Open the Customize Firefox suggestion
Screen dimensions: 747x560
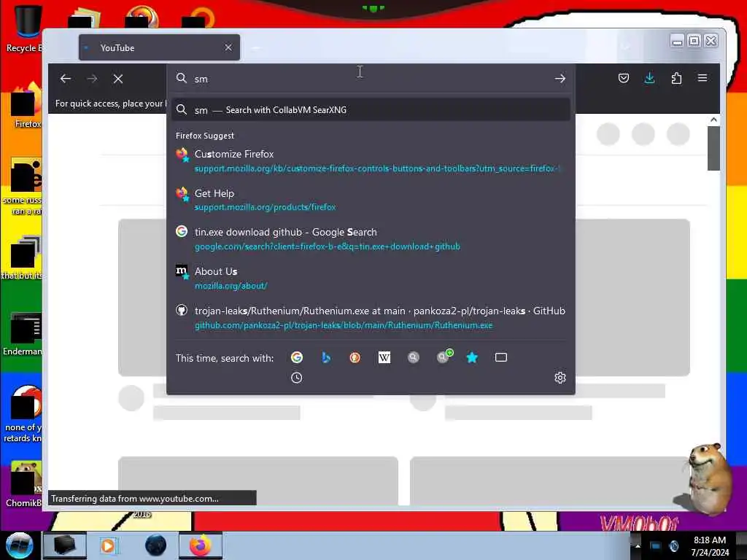371,161
